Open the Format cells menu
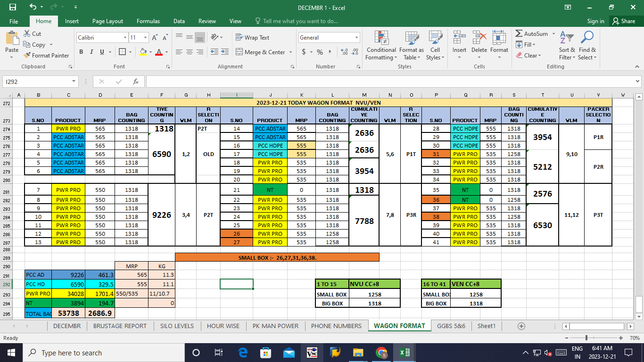The height and width of the screenshot is (362, 644). coord(499,45)
